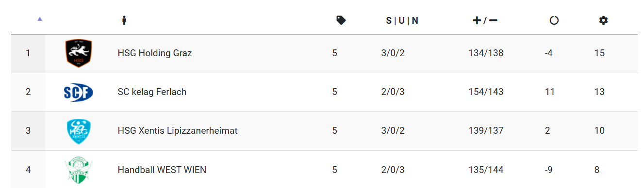Image resolution: width=644 pixels, height=188 pixels.
Task: Click the S|U|N column header
Action: 402,20
